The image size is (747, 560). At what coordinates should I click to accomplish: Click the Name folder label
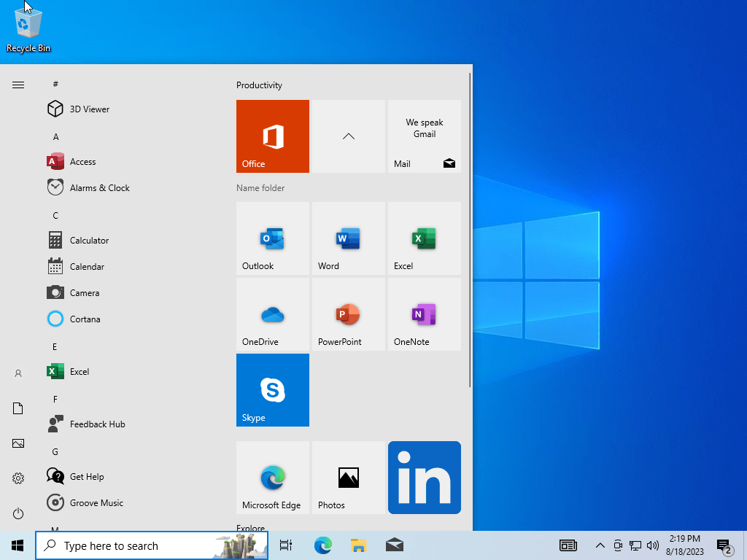coord(260,188)
